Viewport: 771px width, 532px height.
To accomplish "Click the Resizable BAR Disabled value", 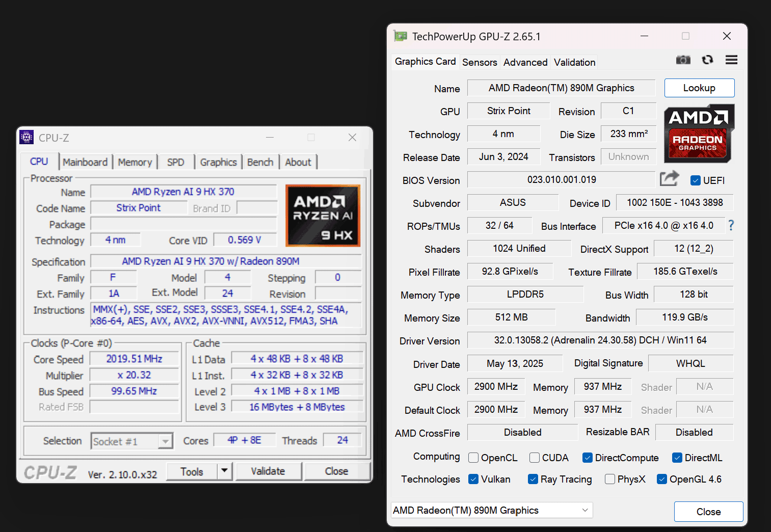I will pos(694,432).
